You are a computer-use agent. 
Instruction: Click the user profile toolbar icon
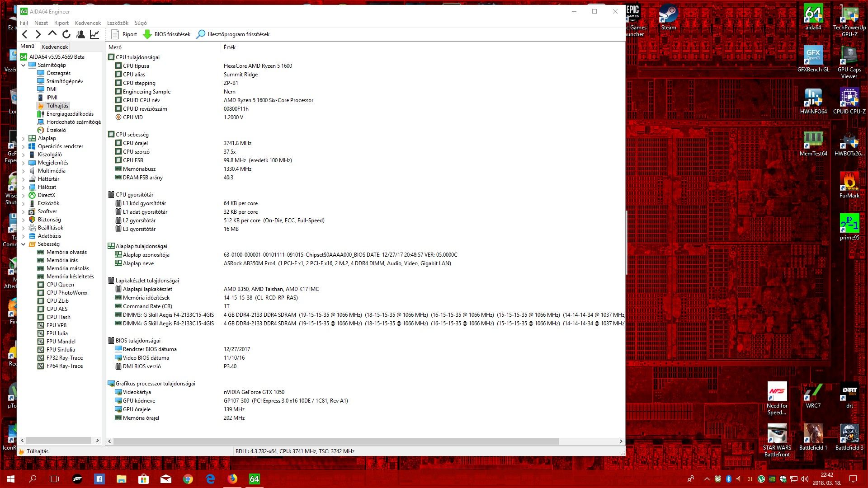point(80,34)
